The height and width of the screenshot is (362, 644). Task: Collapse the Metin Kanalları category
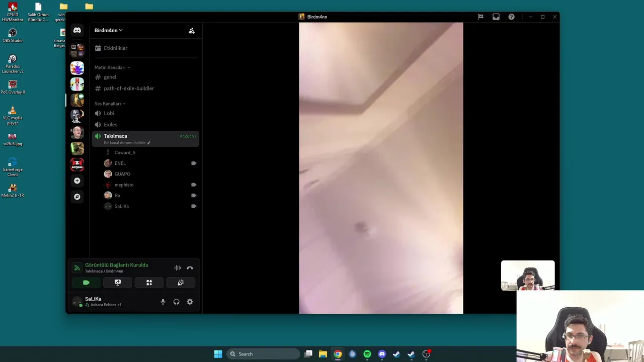pos(112,67)
